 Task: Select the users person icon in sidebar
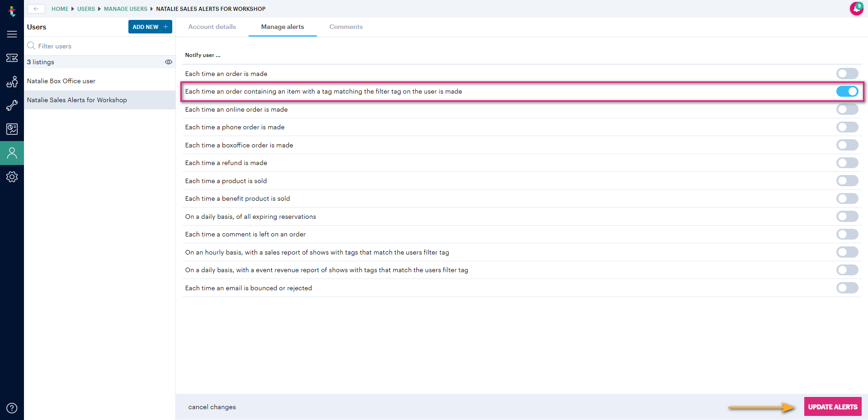12,153
